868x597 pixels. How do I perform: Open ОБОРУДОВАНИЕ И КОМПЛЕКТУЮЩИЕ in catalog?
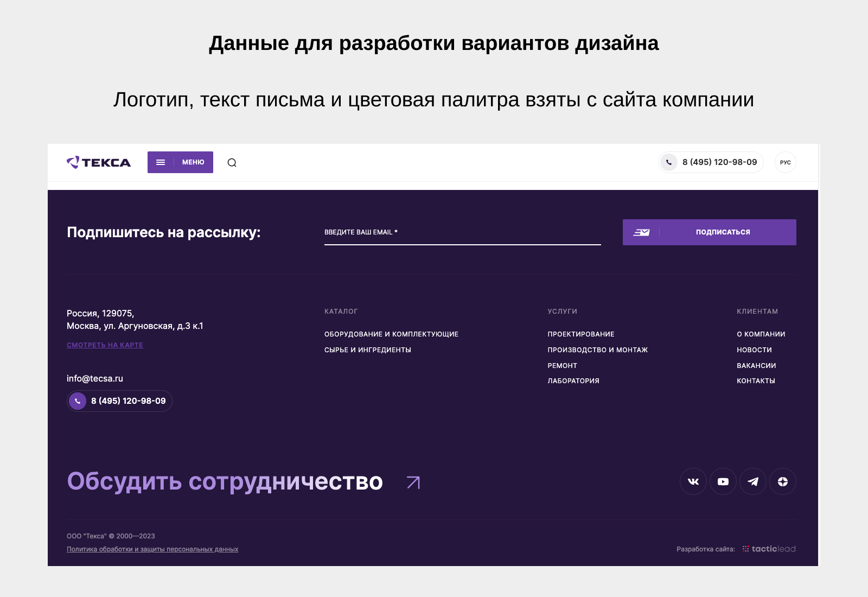click(391, 334)
